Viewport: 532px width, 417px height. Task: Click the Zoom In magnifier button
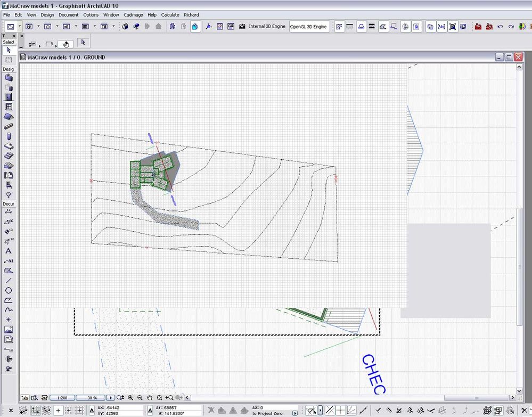pos(130,397)
